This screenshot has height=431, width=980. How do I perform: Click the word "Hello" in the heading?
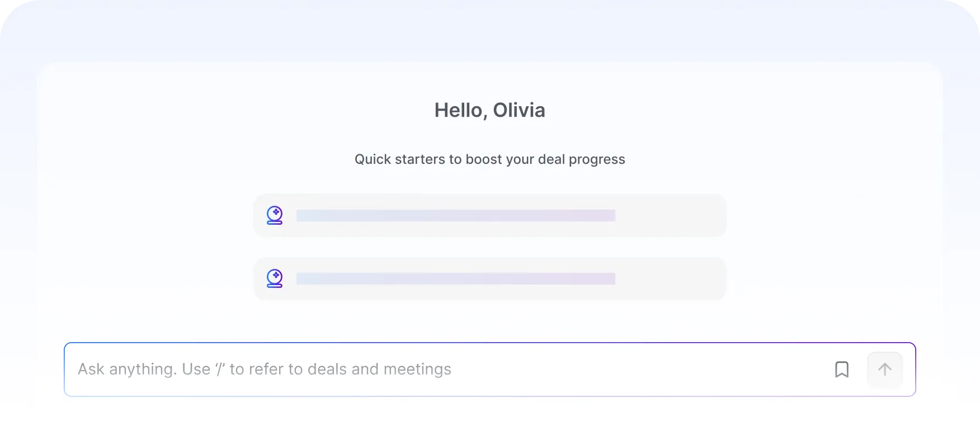point(459,110)
